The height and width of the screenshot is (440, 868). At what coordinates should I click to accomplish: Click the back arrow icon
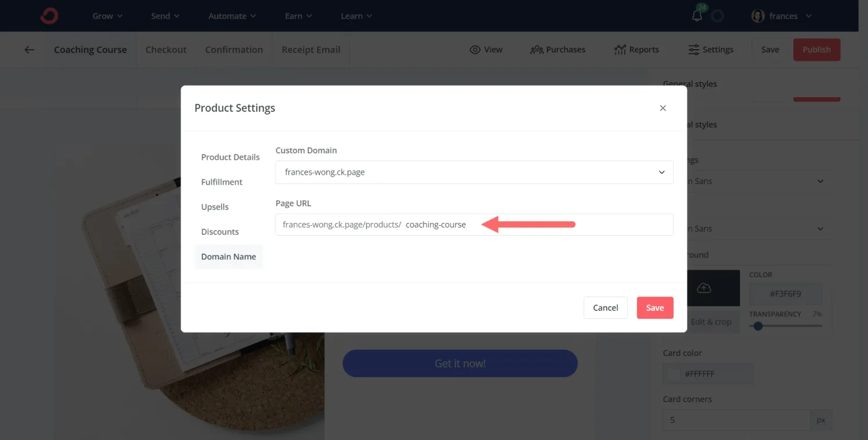coord(30,50)
